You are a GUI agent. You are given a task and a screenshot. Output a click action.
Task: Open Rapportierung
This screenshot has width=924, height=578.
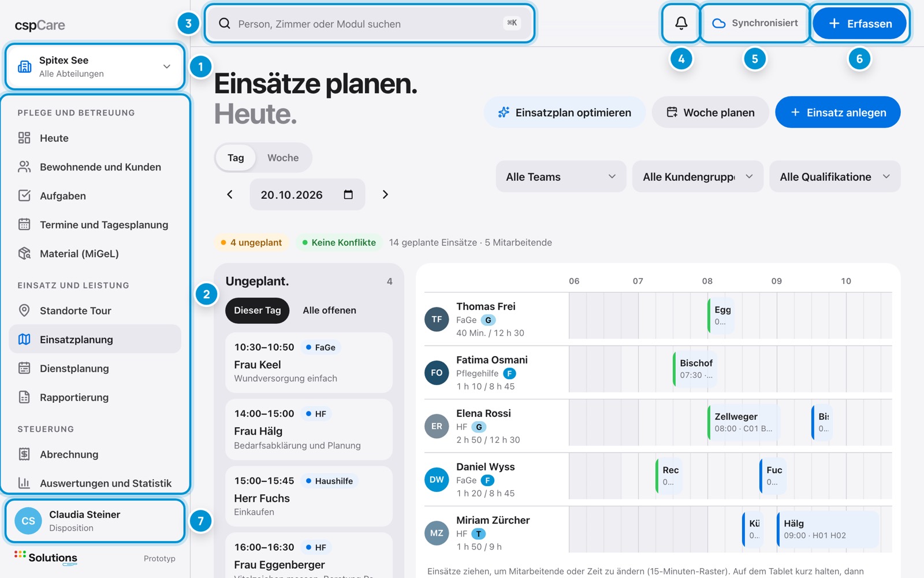click(95, 398)
